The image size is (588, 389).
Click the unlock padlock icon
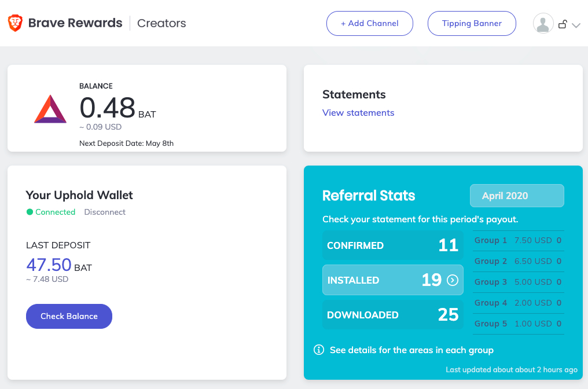562,24
